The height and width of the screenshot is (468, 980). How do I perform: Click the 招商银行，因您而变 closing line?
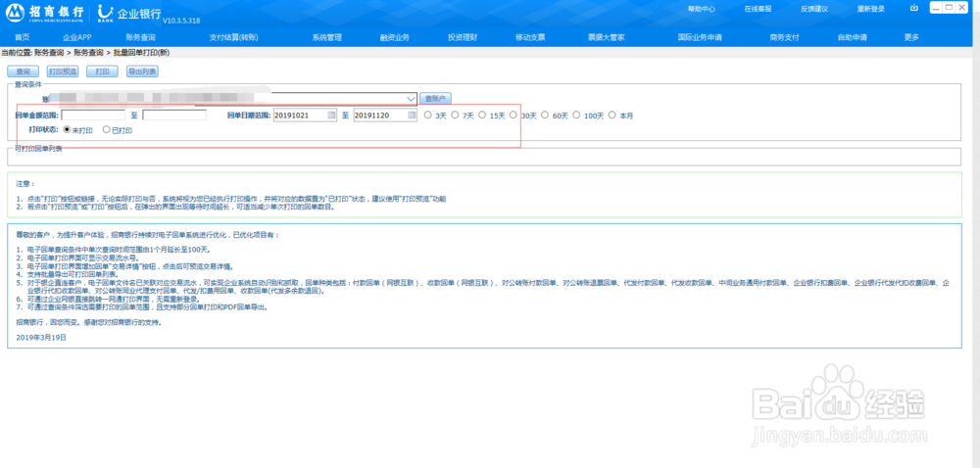pos(89,323)
